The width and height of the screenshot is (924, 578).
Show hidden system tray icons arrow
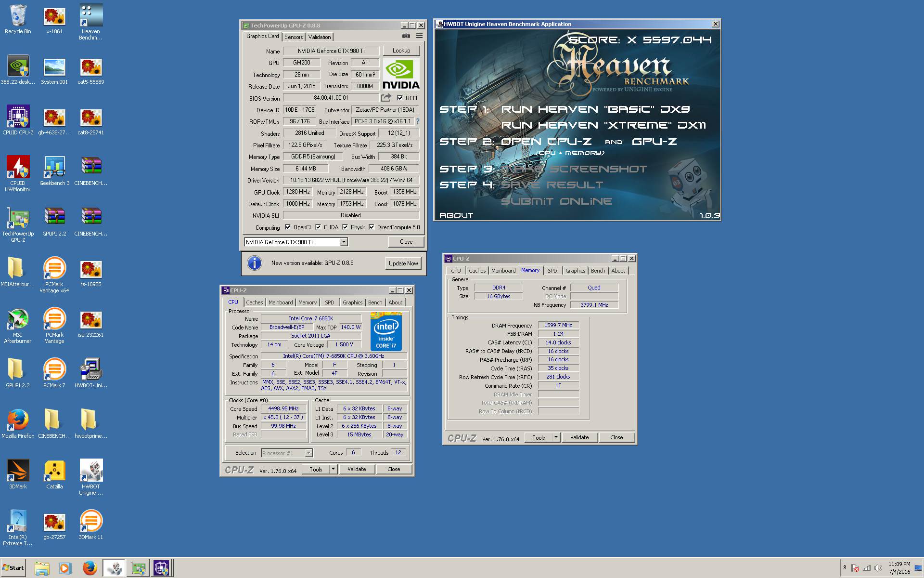[x=845, y=568]
